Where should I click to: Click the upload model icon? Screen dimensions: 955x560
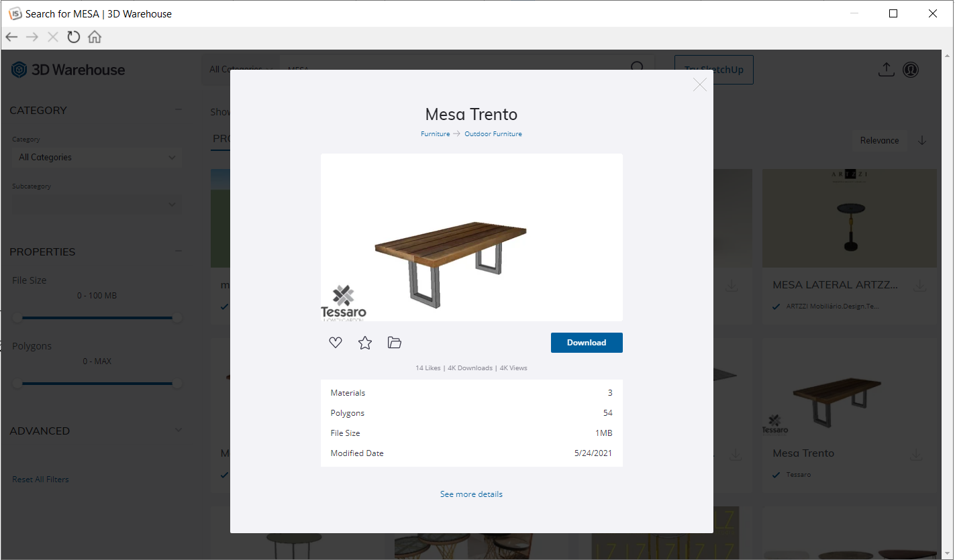click(887, 69)
